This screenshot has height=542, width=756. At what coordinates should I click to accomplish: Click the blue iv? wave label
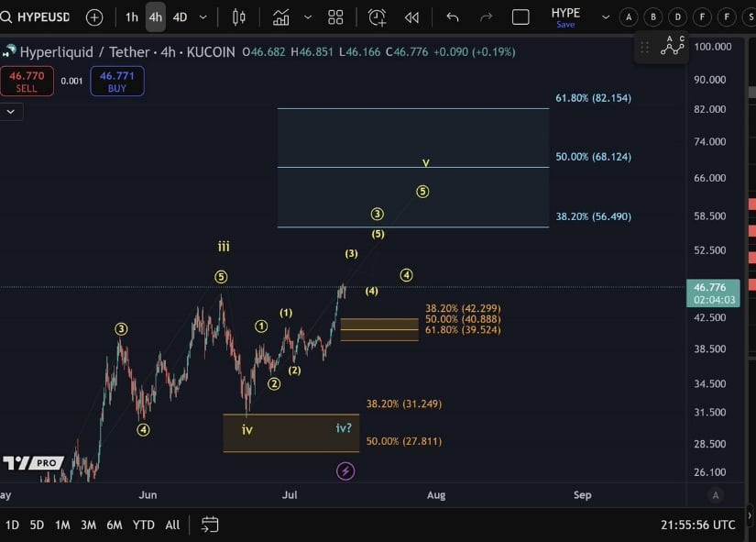pos(344,428)
